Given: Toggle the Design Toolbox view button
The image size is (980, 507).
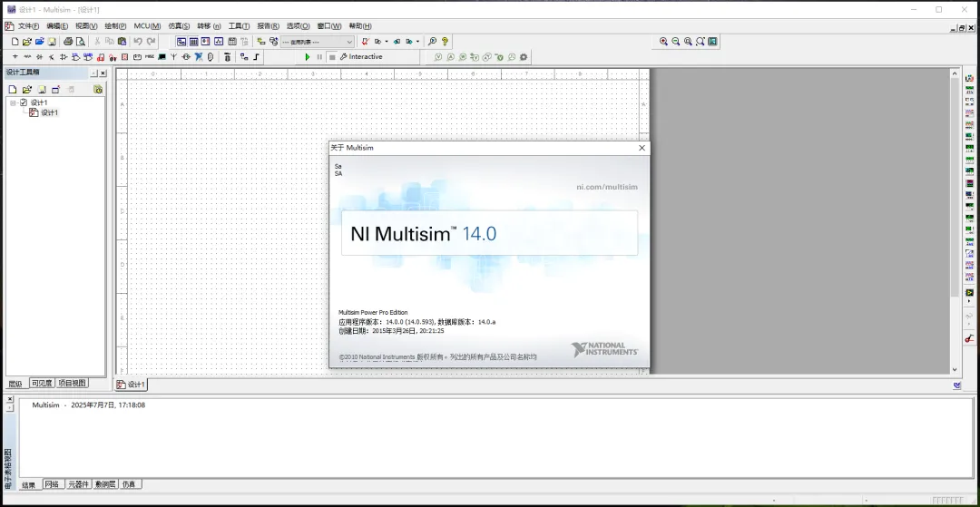Looking at the screenshot, I should click(181, 42).
